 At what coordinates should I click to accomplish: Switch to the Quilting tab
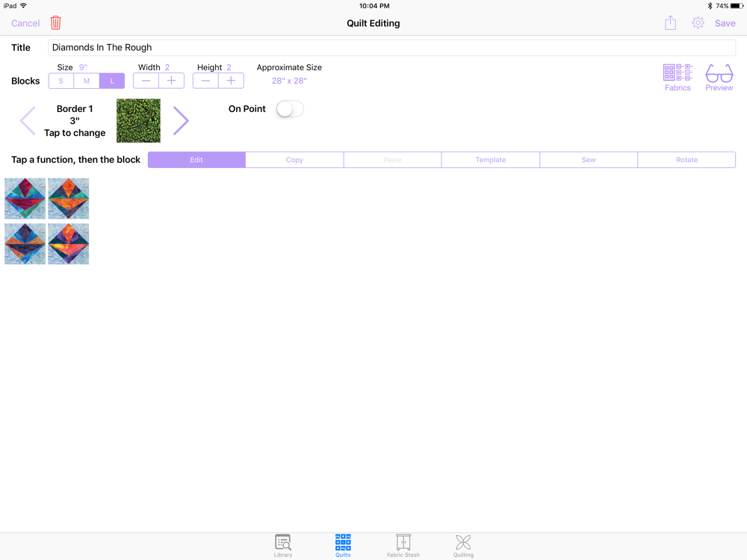tap(463, 546)
